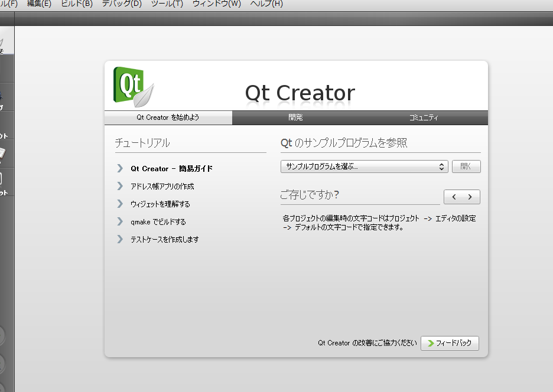The height and width of the screenshot is (392, 553).
Task: Open the Qt Creator - 簡易ガイド tutorial
Action: coord(171,169)
